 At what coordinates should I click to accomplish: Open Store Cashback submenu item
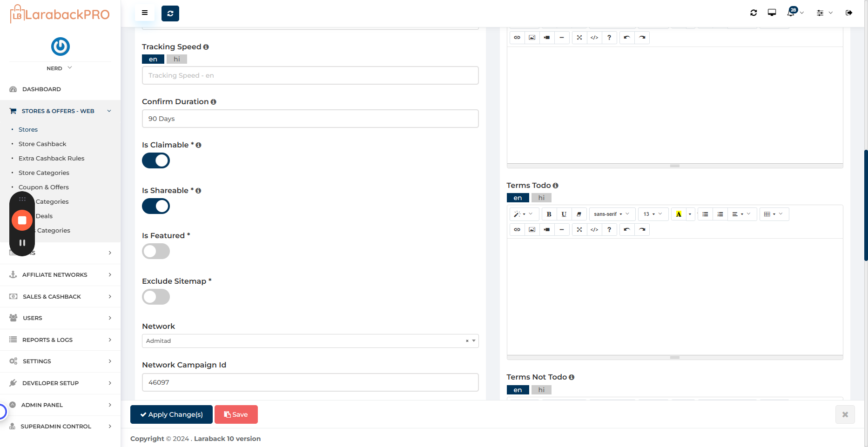coord(42,144)
